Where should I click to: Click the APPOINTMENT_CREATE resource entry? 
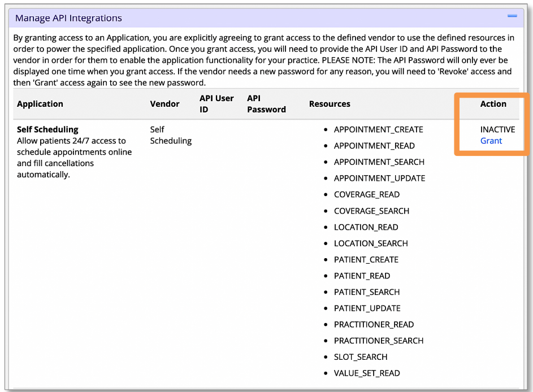click(378, 129)
